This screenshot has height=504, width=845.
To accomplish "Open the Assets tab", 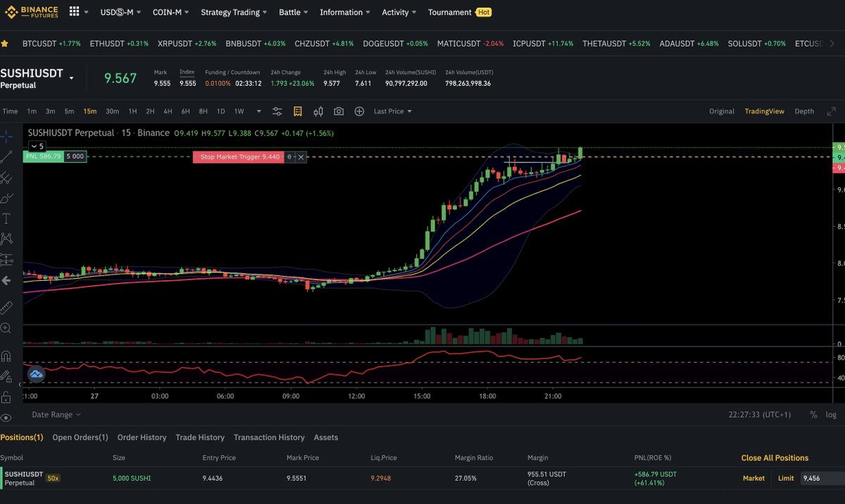I will tap(326, 437).
